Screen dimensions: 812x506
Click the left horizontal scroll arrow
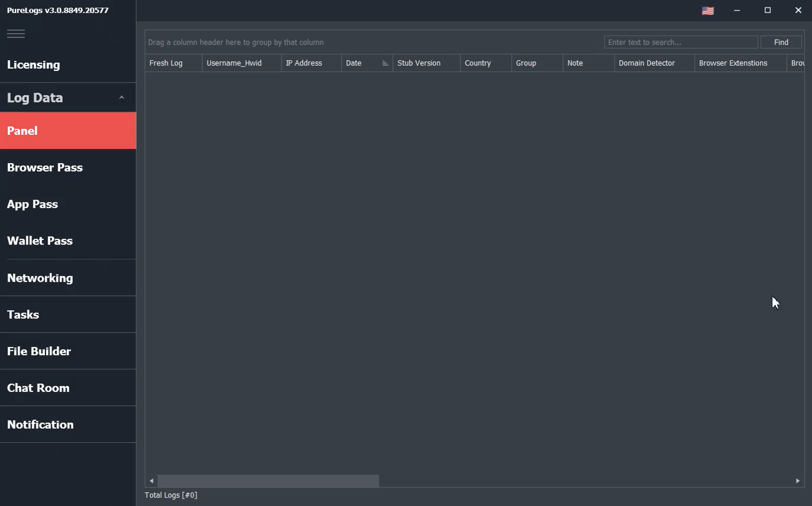(151, 481)
